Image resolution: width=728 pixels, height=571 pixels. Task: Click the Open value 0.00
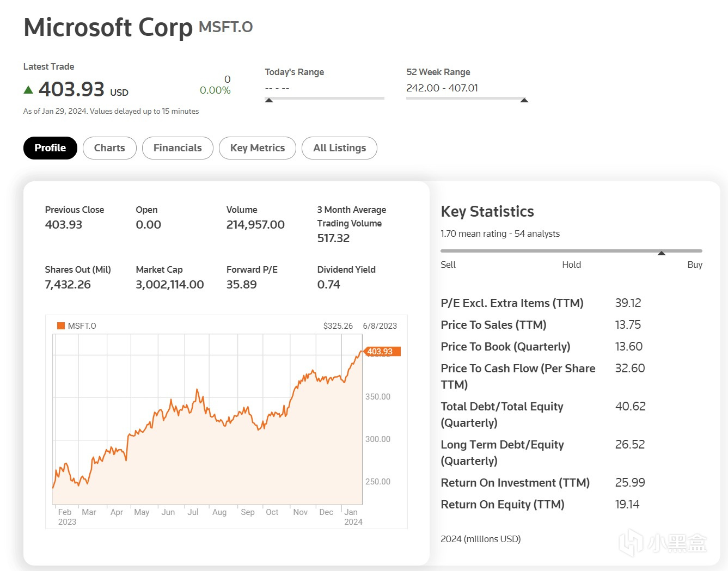(149, 225)
